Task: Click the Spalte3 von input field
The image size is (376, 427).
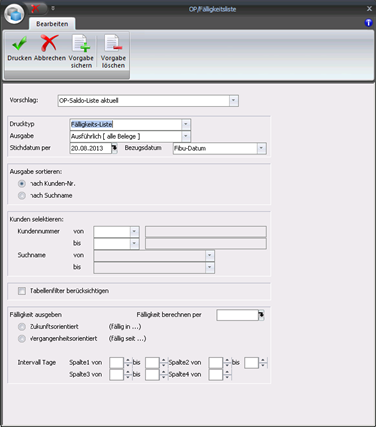Action: (117, 375)
